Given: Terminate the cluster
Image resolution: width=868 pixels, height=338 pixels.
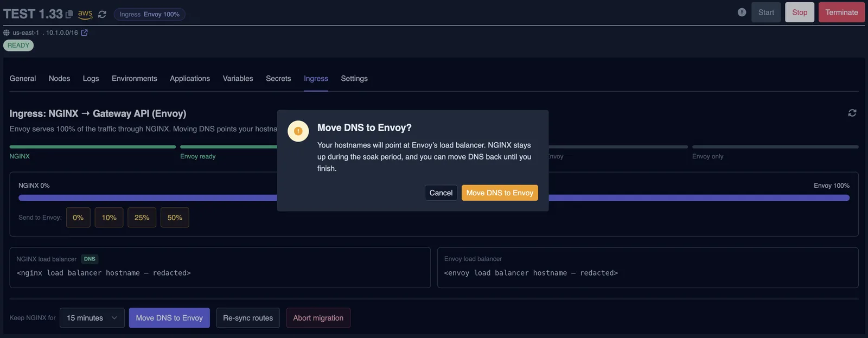Looking at the screenshot, I should pyautogui.click(x=841, y=12).
